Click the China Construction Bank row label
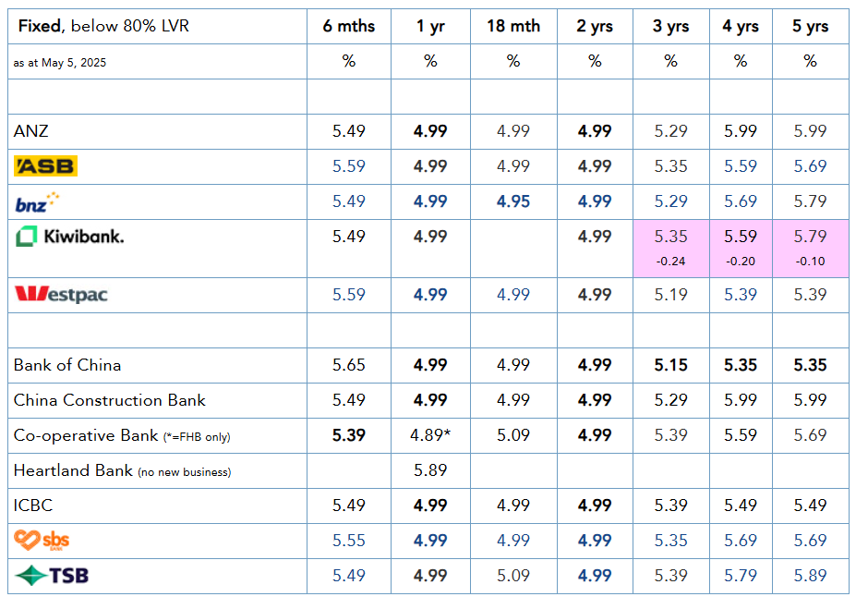868x609 pixels. click(x=110, y=400)
